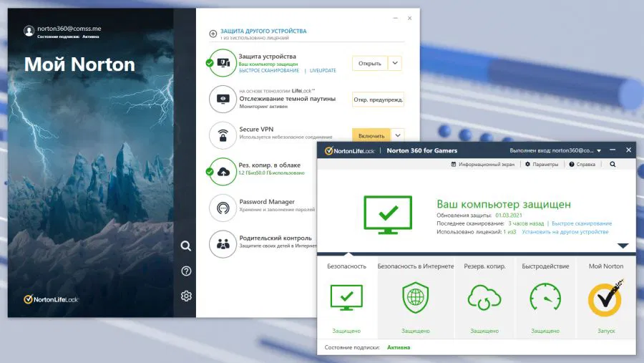Screen dimensions: 644x363
Task: Click the cloud backup icon Рез. копир. в облаке
Action: 223,171
